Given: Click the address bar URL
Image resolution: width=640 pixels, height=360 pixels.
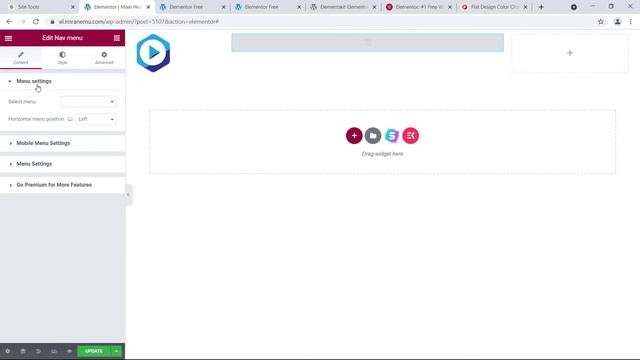Looking at the screenshot, I should 139,22.
